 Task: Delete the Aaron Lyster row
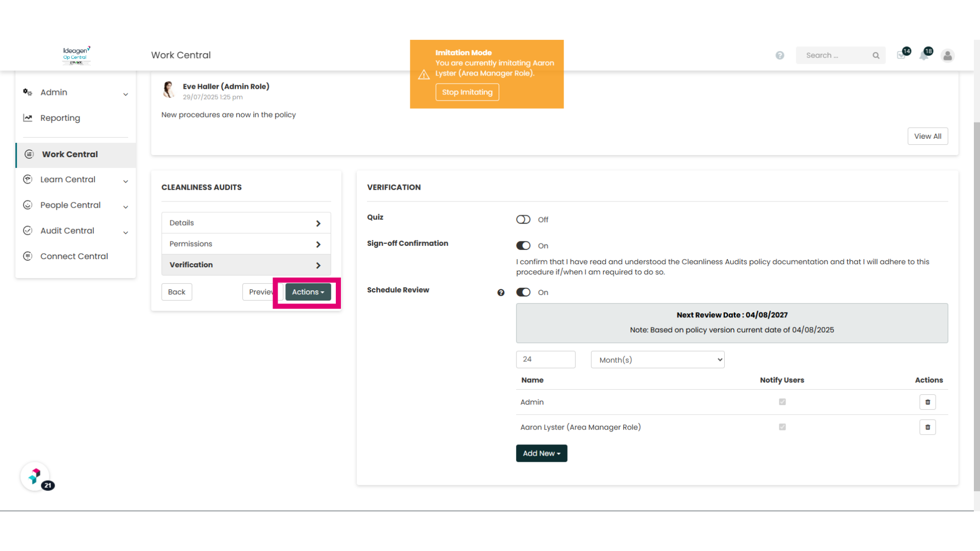(927, 427)
